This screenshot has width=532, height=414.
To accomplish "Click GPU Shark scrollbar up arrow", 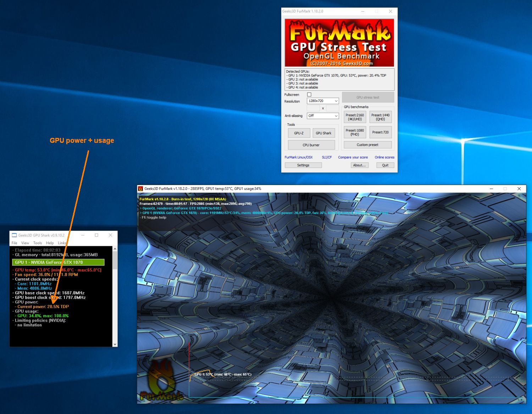I will tap(115, 249).
